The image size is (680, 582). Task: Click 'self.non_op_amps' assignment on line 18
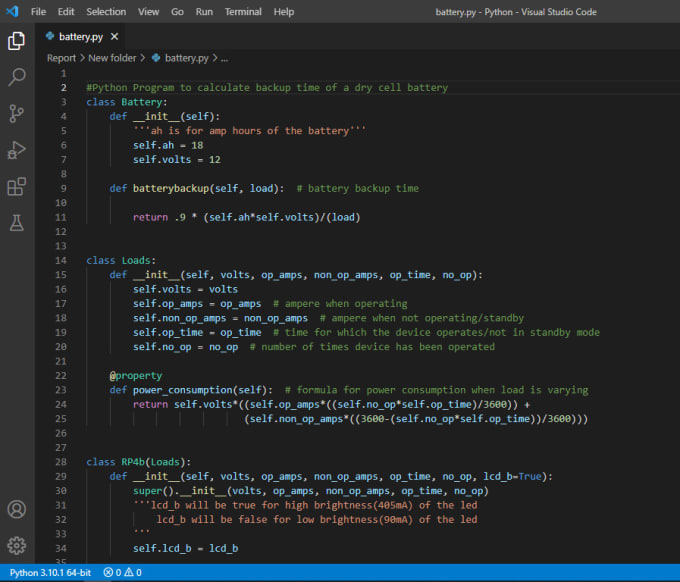tap(220, 318)
